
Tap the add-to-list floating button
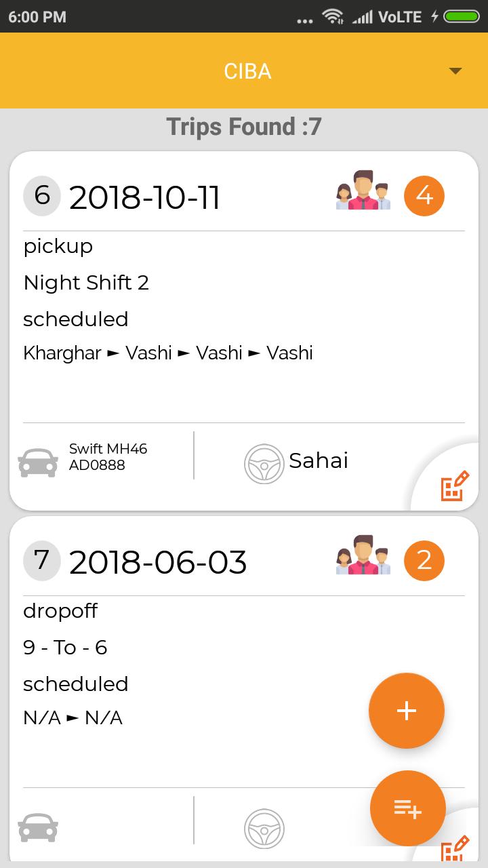point(407,808)
